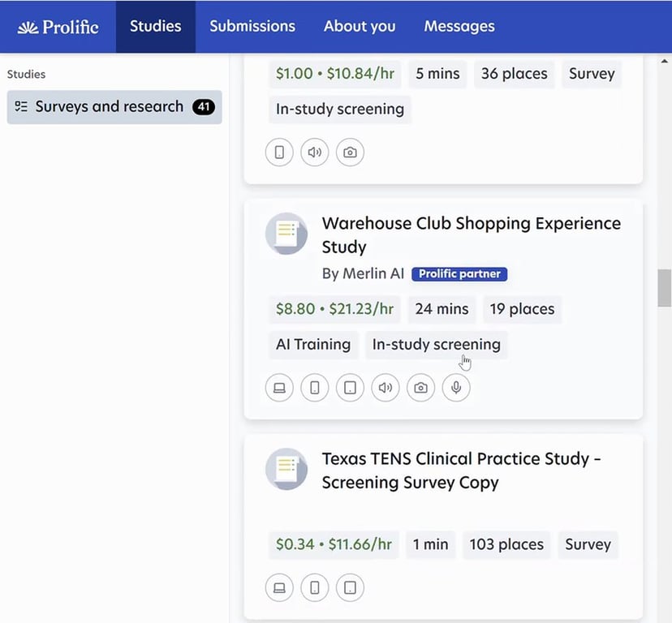Click the 24 mins tag
The width and height of the screenshot is (672, 623).
(x=442, y=309)
